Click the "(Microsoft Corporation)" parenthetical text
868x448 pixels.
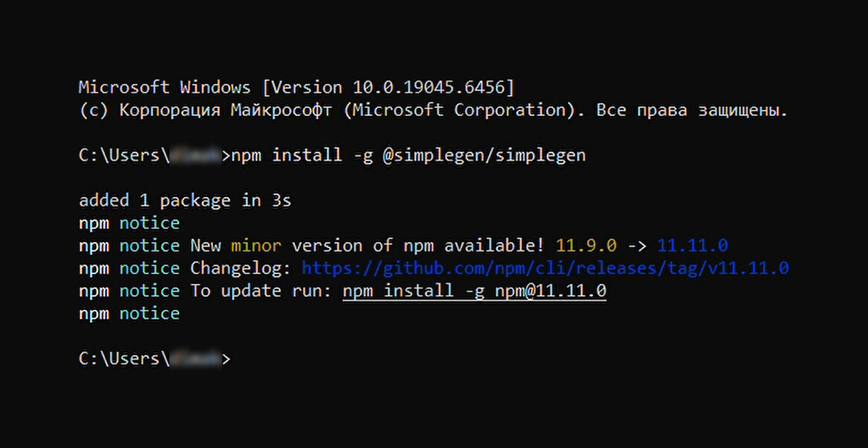click(459, 111)
